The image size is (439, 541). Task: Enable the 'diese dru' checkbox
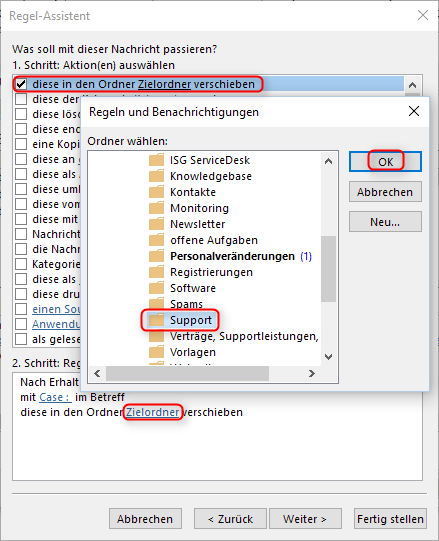21,294
